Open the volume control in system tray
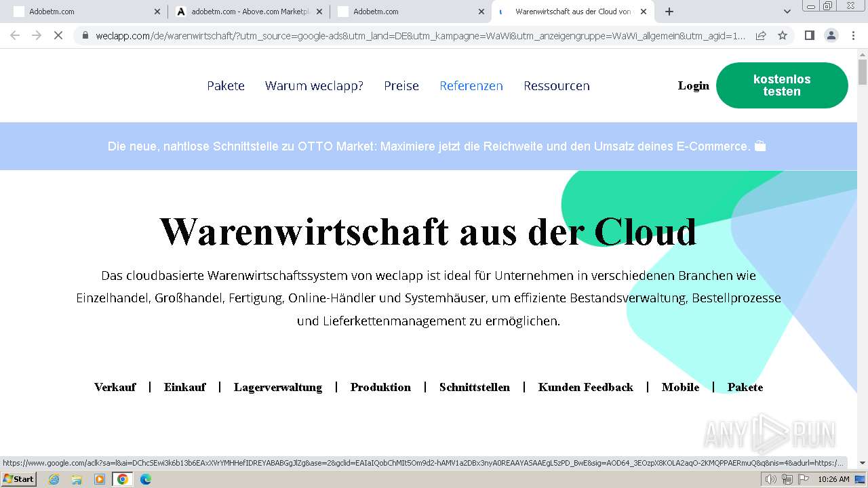 771,479
